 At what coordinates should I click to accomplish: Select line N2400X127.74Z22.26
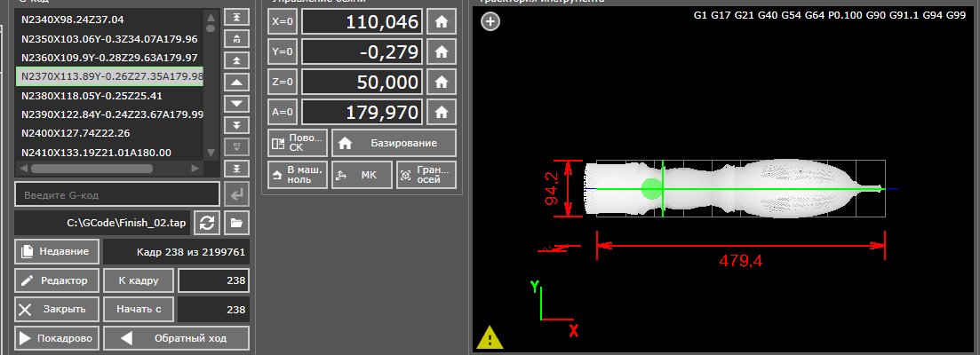(x=109, y=133)
